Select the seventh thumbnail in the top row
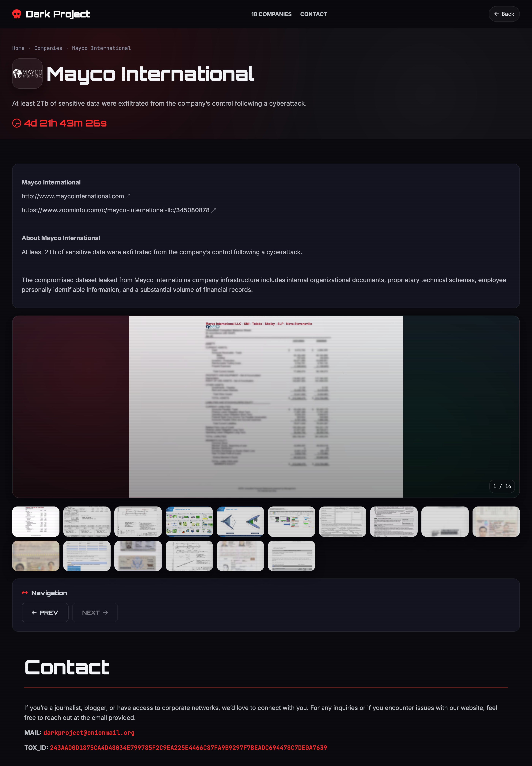Viewport: 532px width, 766px height. point(343,522)
